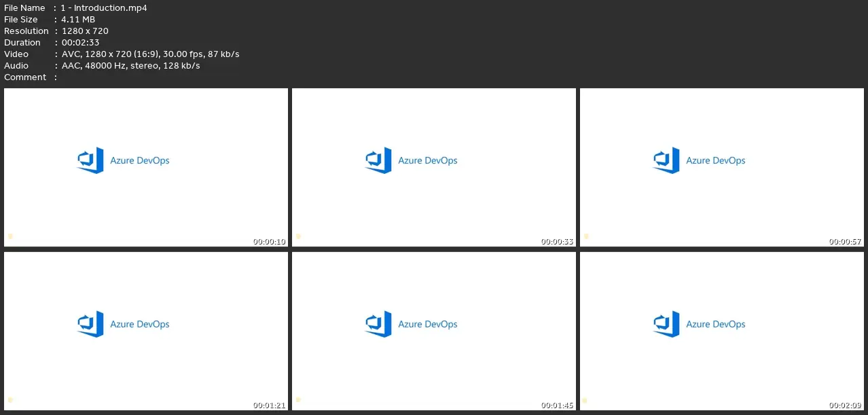The width and height of the screenshot is (868, 415).
Task: Click the timestamp 00:00:33
Action: (558, 242)
